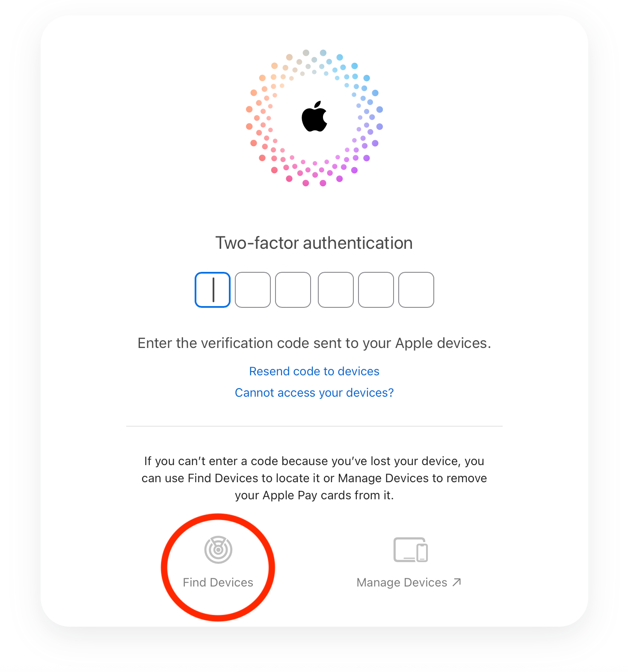
Task: Open the "Cannot access your devices?" link
Action: click(314, 392)
